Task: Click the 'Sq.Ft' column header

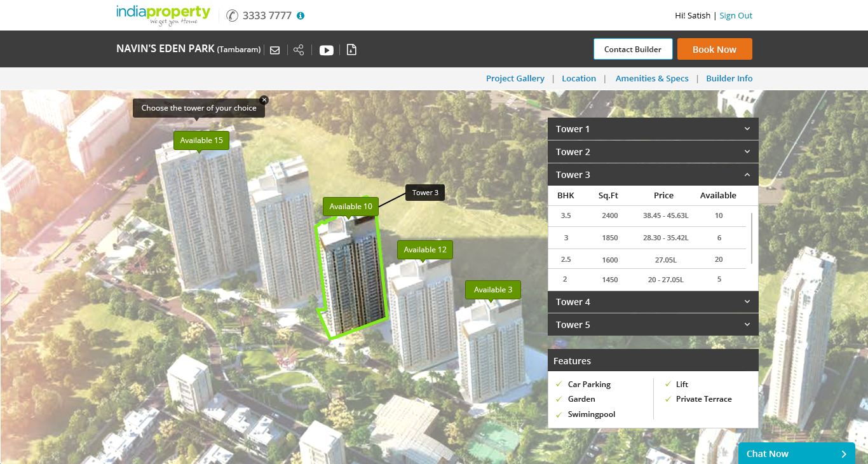Action: click(x=608, y=195)
